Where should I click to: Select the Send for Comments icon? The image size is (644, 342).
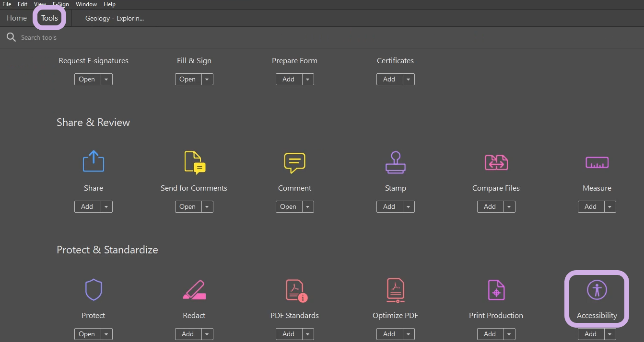coord(194,162)
